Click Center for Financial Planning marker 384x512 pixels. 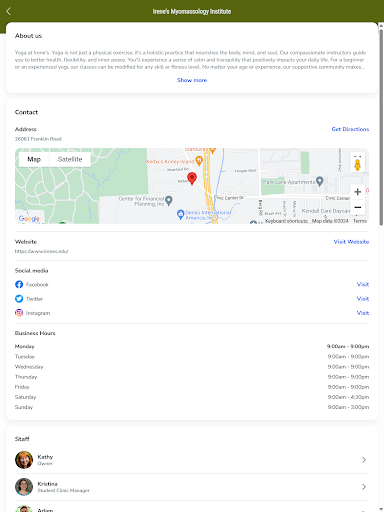169,200
